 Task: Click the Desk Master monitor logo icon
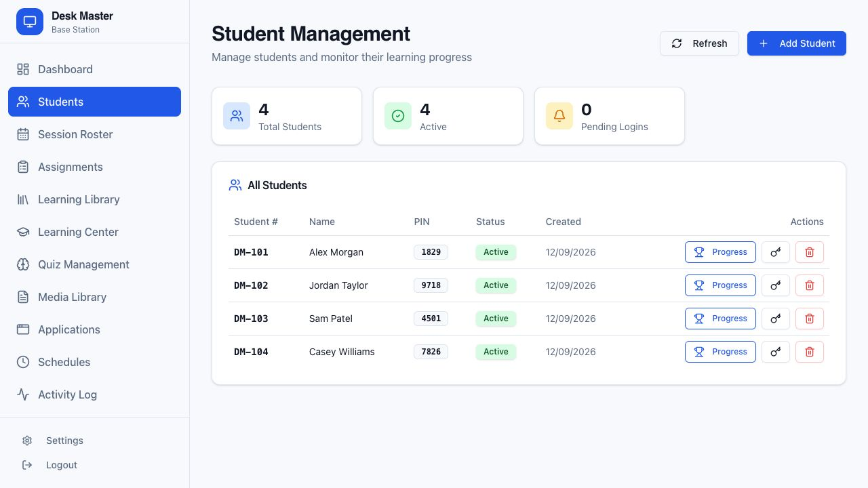pos(30,22)
